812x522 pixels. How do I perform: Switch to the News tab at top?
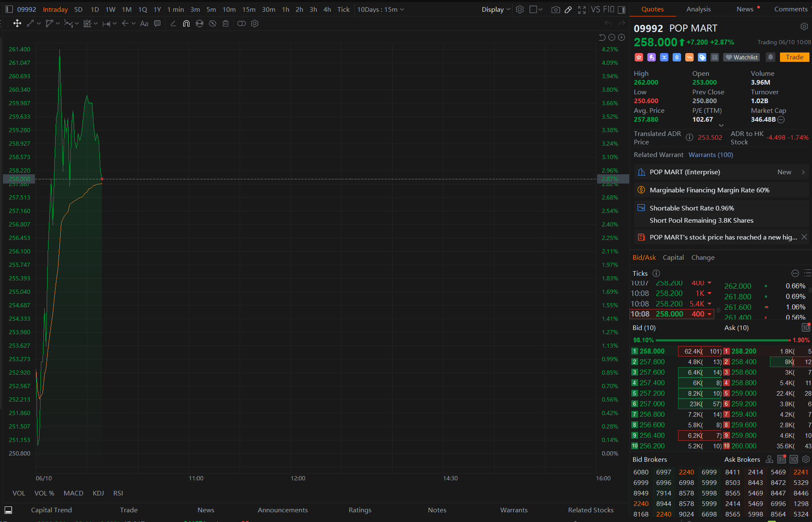pyautogui.click(x=745, y=9)
